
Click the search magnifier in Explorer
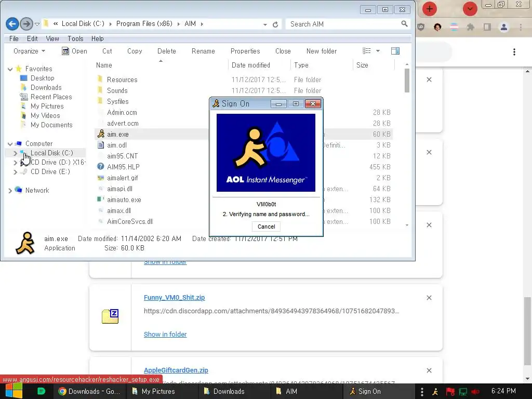click(x=404, y=24)
